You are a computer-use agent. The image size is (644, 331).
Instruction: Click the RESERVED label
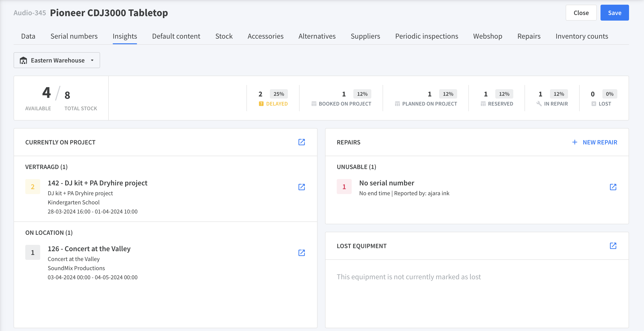500,103
